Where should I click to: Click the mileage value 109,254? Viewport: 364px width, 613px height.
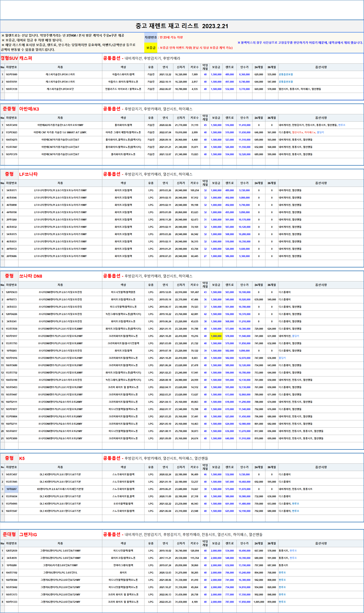[195, 190]
